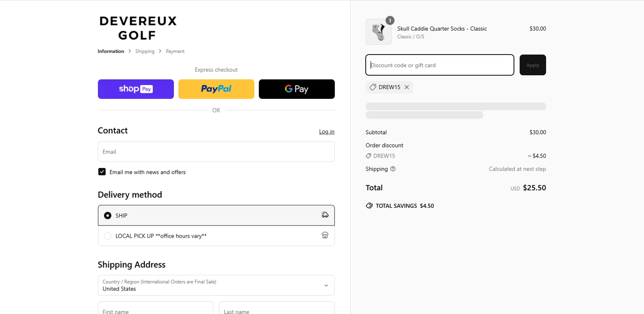
Task: Go to the Shipping breadcrumb step
Action: pyautogui.click(x=145, y=51)
